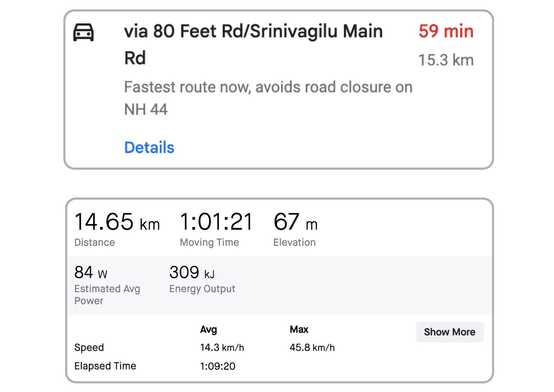
Task: Click the 14.65 km distance value
Action: click(117, 222)
